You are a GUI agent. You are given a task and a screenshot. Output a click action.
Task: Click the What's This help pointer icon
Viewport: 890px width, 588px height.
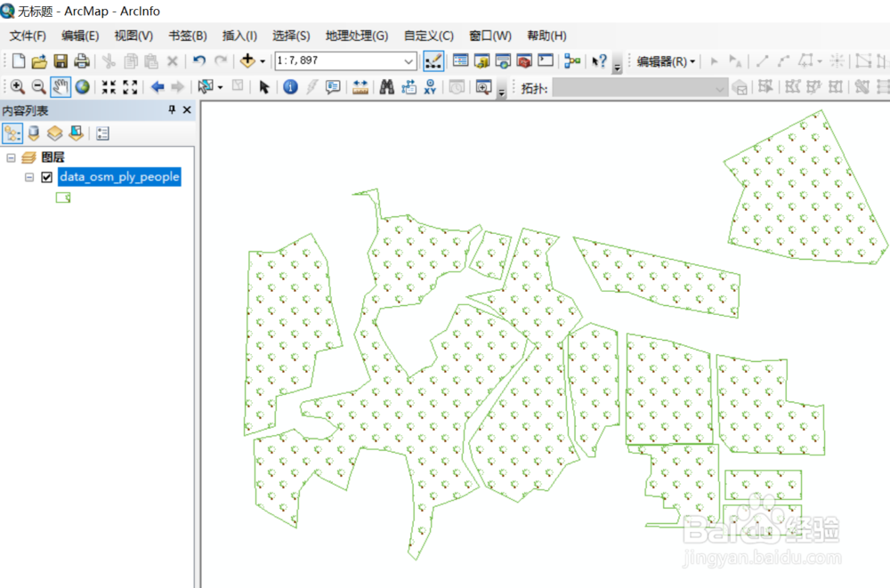point(599,60)
